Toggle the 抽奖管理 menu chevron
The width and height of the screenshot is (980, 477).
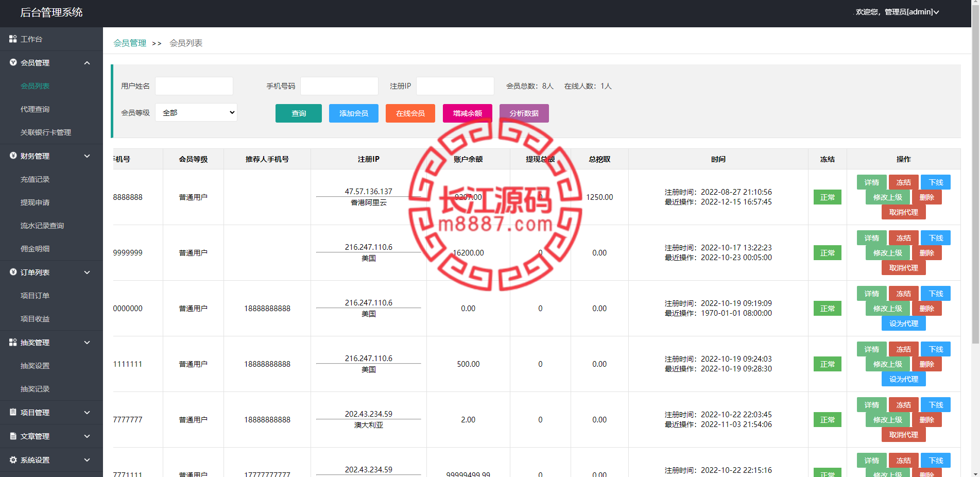(87, 343)
